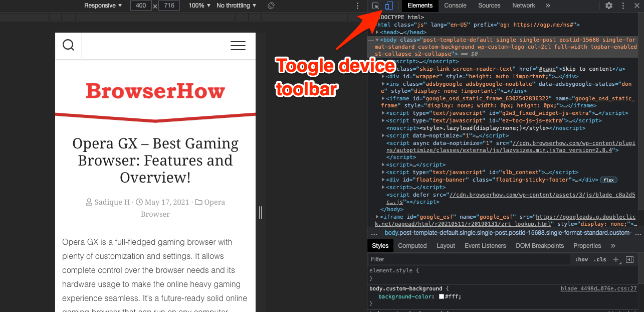Open the Responsive device dropdown

[103, 6]
